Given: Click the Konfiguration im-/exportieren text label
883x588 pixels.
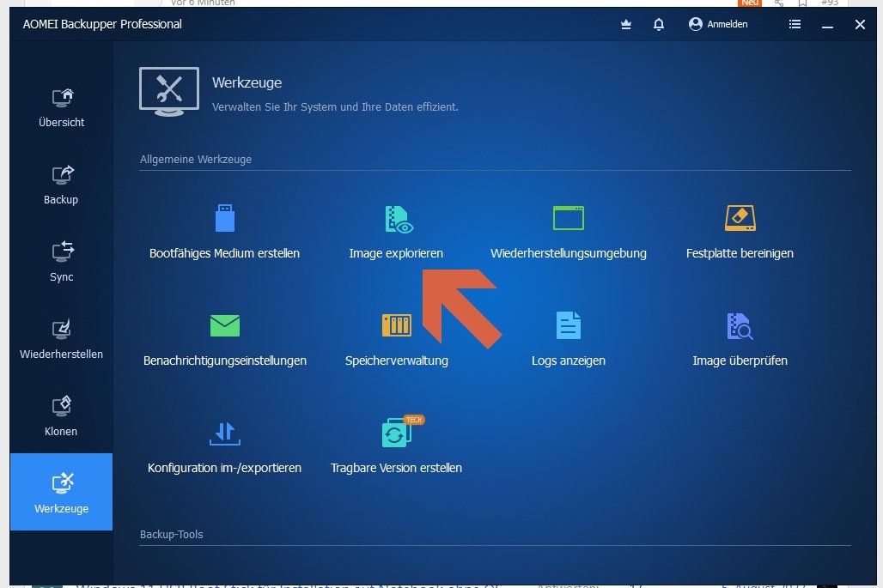Looking at the screenshot, I should point(225,468).
